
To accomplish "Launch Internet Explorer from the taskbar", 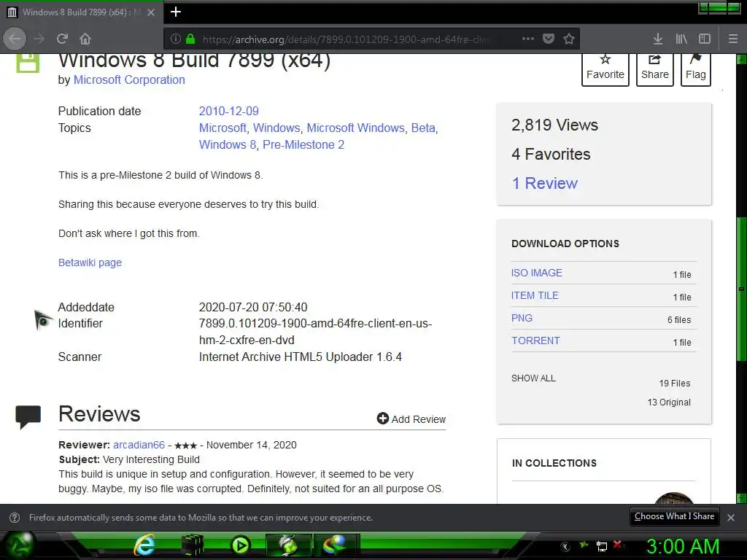I will click(x=144, y=545).
